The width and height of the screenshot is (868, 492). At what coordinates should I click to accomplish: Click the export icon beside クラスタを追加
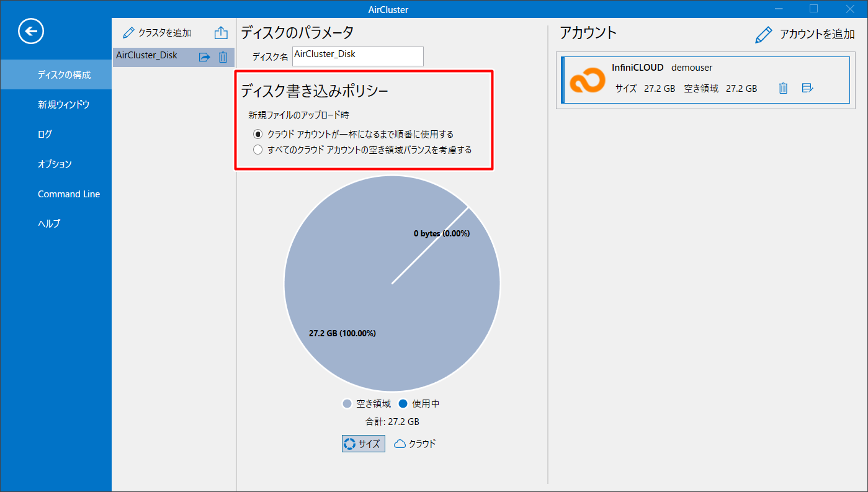click(x=221, y=33)
